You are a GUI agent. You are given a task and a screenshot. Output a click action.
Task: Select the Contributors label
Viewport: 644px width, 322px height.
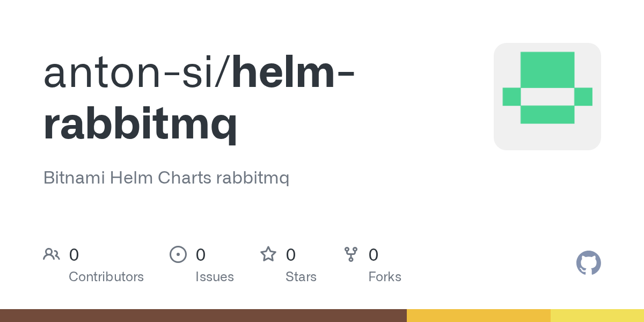coord(106,277)
